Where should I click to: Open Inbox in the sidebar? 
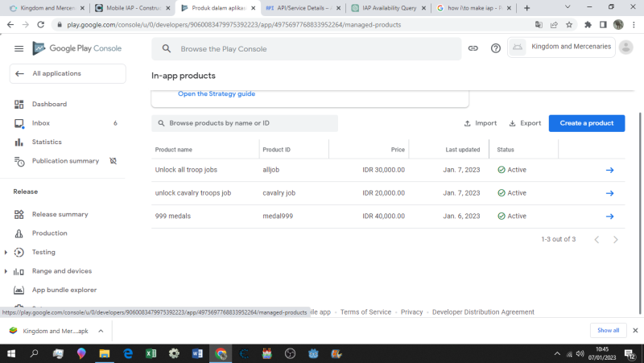pyautogui.click(x=41, y=123)
